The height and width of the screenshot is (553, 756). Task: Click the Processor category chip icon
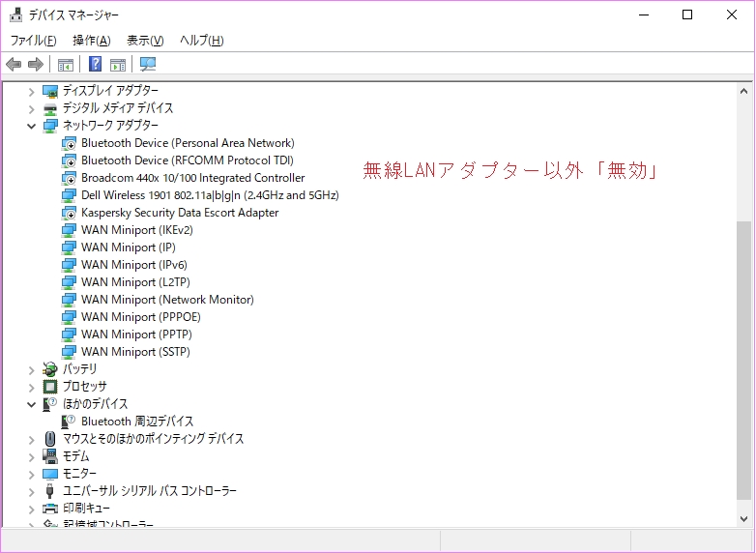click(50, 387)
